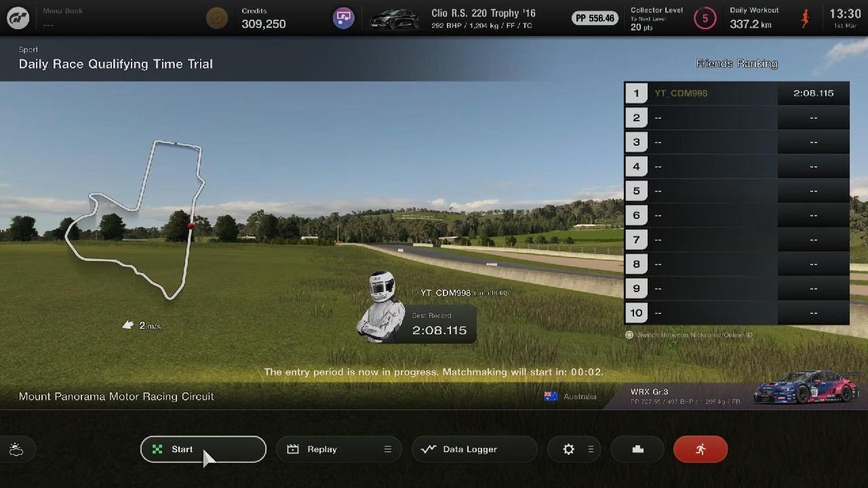Open the Collector Level 5 circle icon
Image resolution: width=868 pixels, height=488 pixels.
click(705, 18)
